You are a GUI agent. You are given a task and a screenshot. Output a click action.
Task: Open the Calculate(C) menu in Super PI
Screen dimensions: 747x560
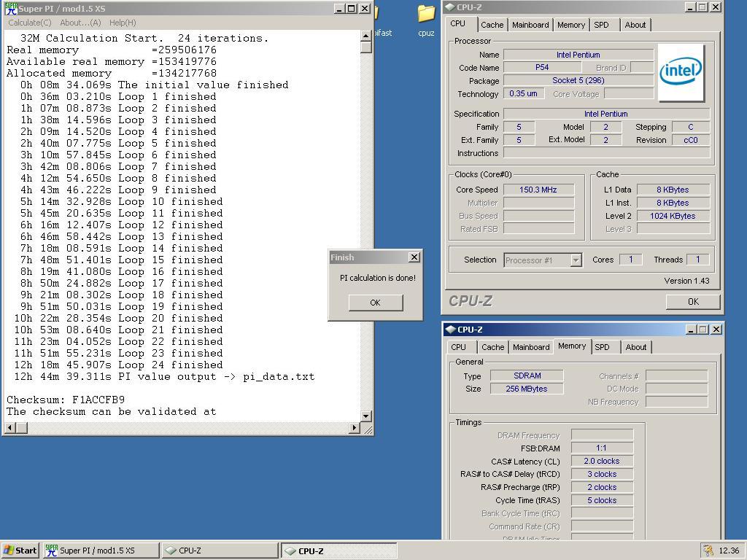point(29,23)
